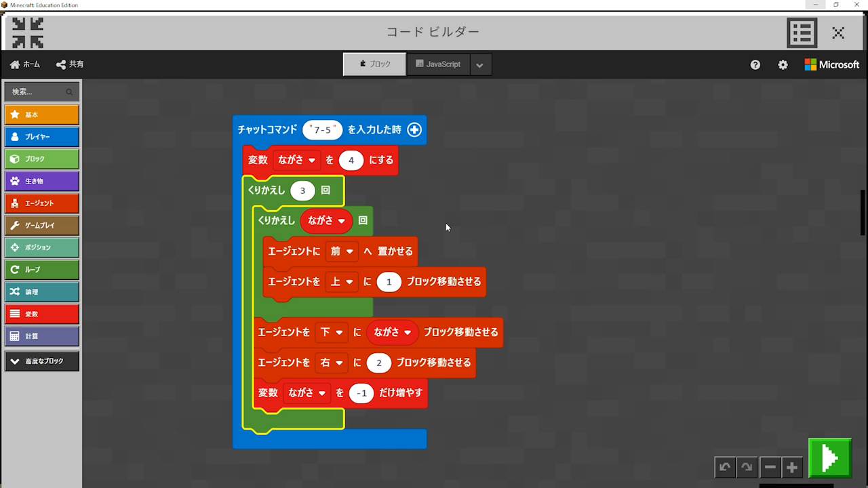Click the undo arrow button

(x=725, y=467)
